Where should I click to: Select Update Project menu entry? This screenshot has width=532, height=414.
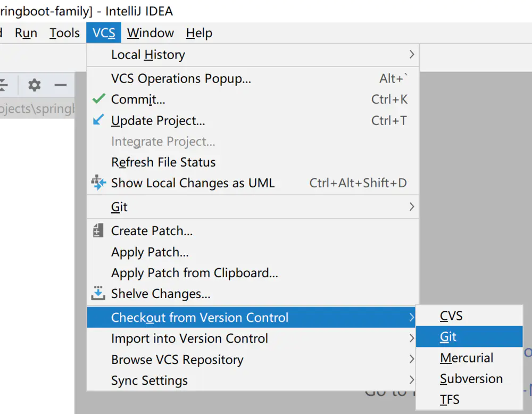(x=253, y=120)
